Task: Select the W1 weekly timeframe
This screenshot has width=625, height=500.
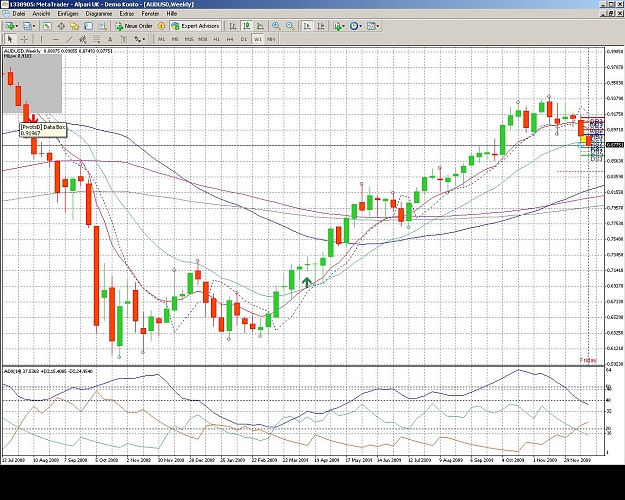Action: tap(257, 39)
